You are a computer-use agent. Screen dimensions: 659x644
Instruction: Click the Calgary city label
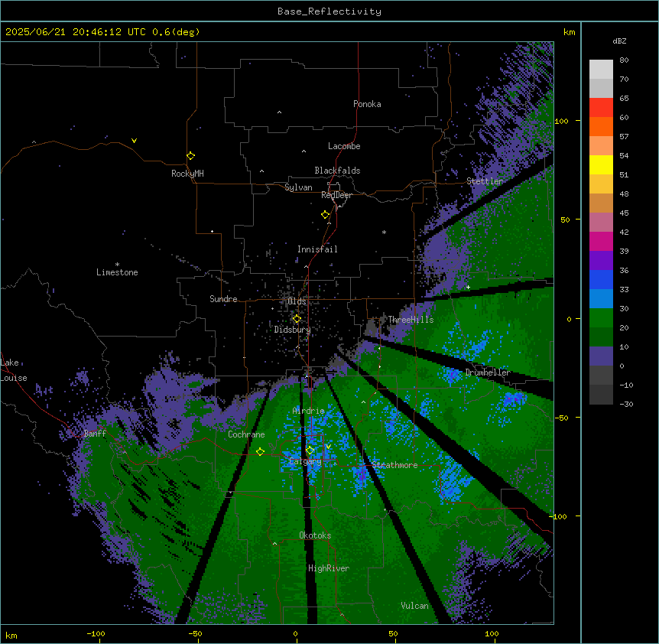(305, 461)
